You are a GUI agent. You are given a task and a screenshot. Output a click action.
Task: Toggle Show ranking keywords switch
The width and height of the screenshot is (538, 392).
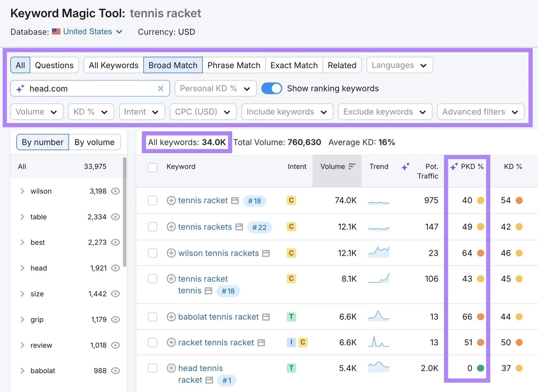pos(272,88)
